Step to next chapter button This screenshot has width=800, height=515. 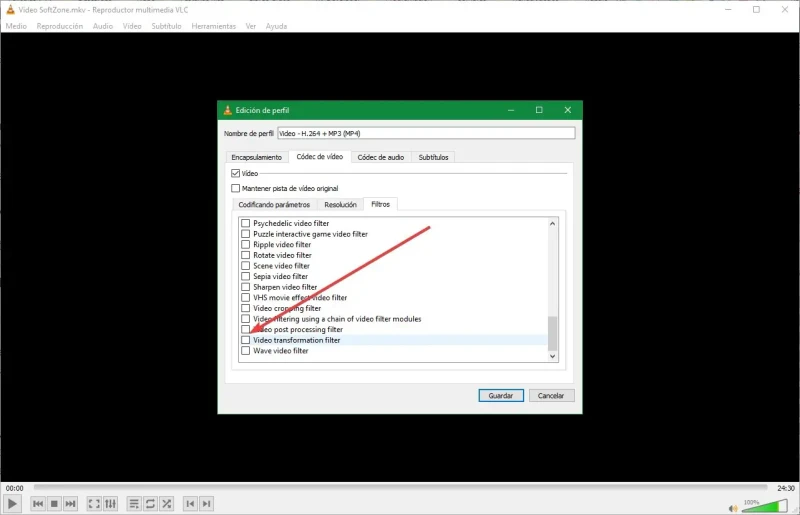point(206,504)
